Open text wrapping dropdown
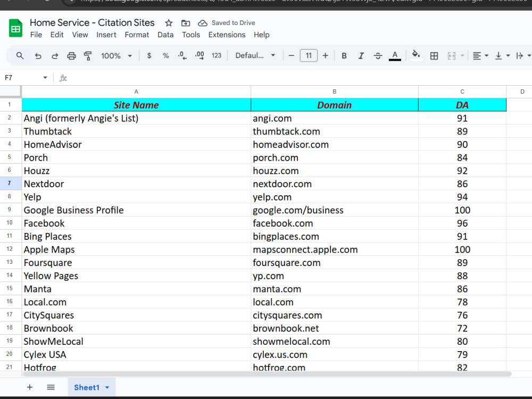Image resolution: width=532 pixels, height=399 pixels. [523, 56]
